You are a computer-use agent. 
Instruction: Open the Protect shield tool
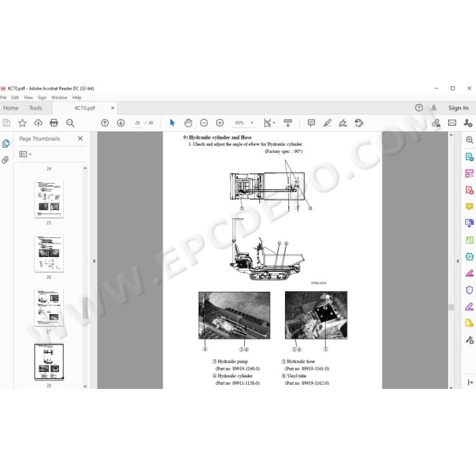(469, 290)
